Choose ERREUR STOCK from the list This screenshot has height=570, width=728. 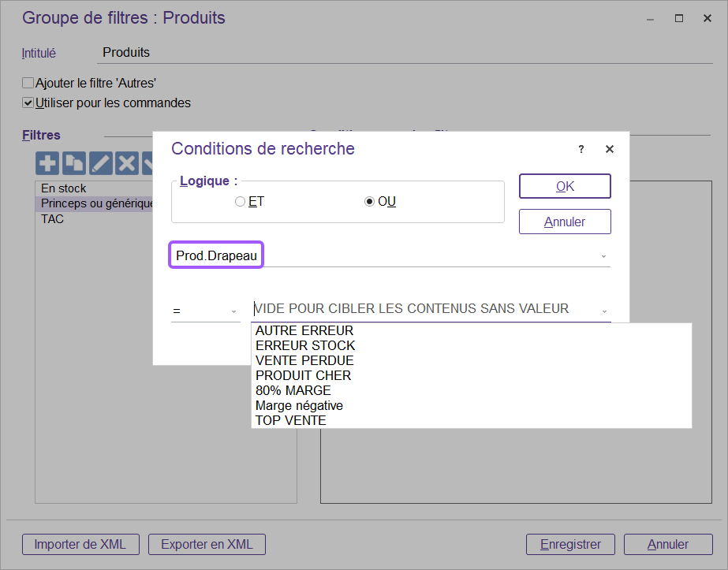(305, 345)
